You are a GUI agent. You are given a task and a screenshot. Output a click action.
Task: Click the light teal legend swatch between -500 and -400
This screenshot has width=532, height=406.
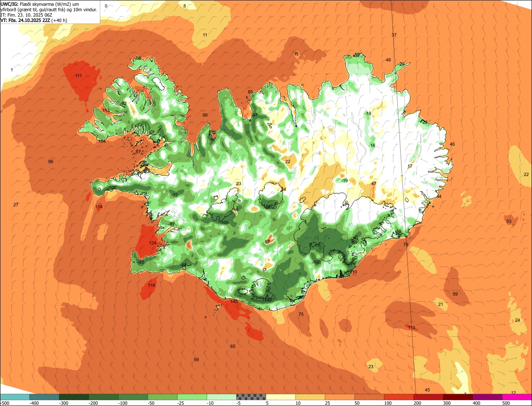click(x=15, y=397)
